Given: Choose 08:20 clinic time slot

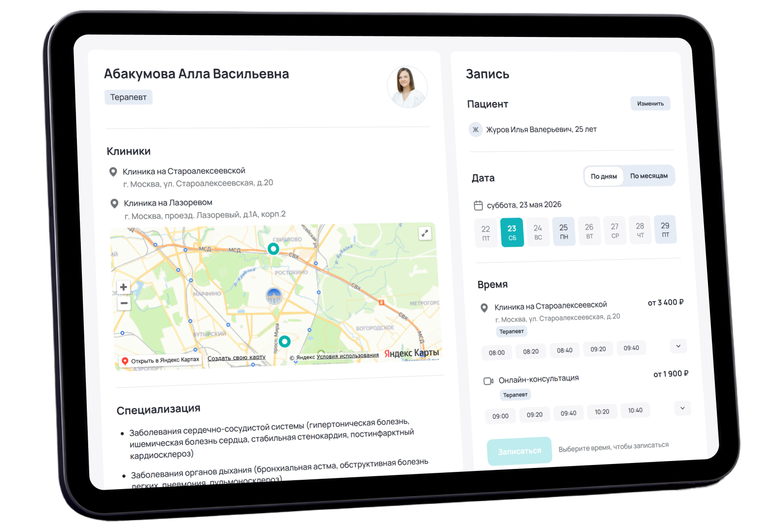Looking at the screenshot, I should click(x=531, y=351).
